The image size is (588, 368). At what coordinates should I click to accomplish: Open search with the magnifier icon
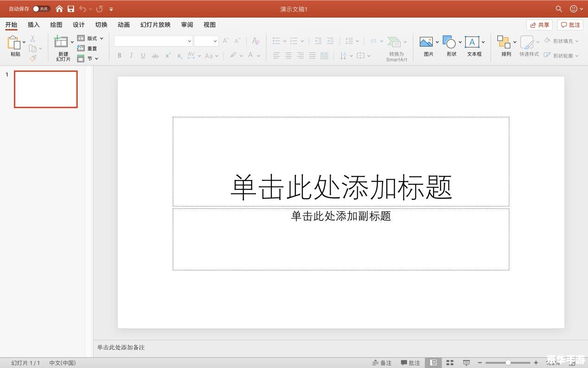pyautogui.click(x=559, y=9)
